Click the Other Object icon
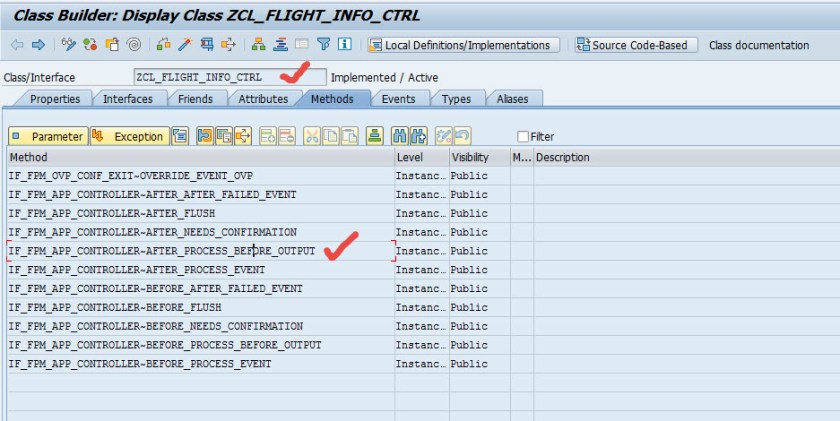Image resolution: width=840 pixels, height=421 pixels. [x=112, y=45]
